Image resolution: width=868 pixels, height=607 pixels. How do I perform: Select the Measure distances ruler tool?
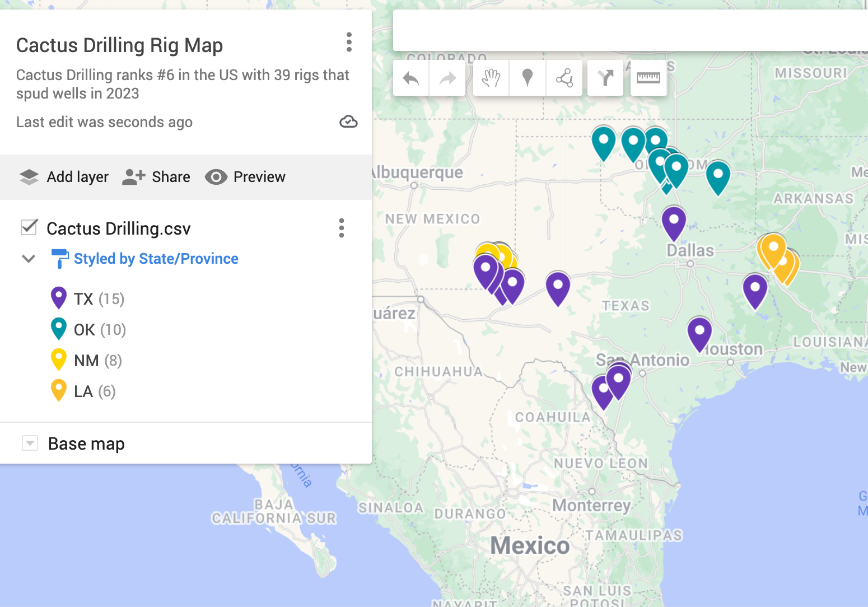648,78
